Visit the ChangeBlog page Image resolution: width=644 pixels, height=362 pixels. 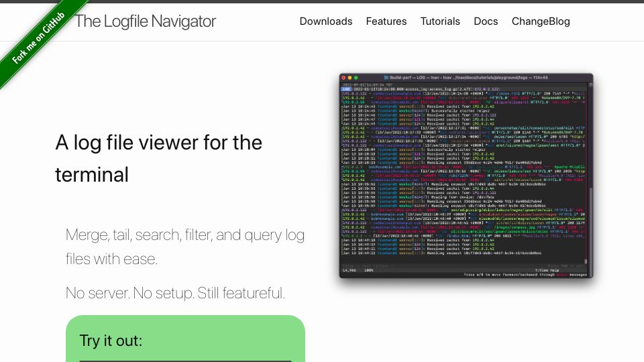click(541, 21)
